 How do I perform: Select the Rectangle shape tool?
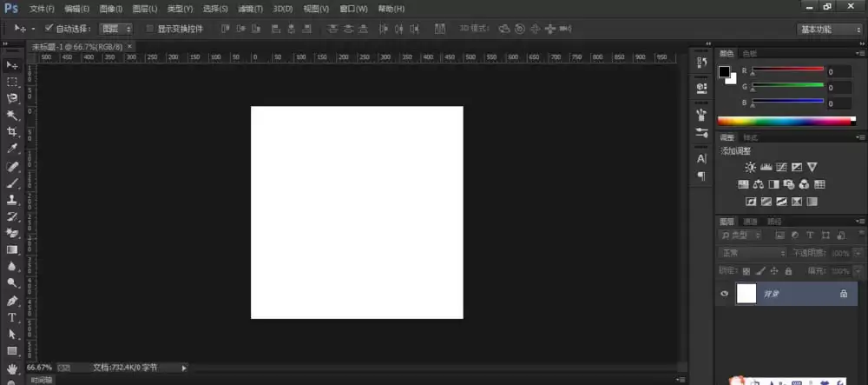tap(12, 351)
